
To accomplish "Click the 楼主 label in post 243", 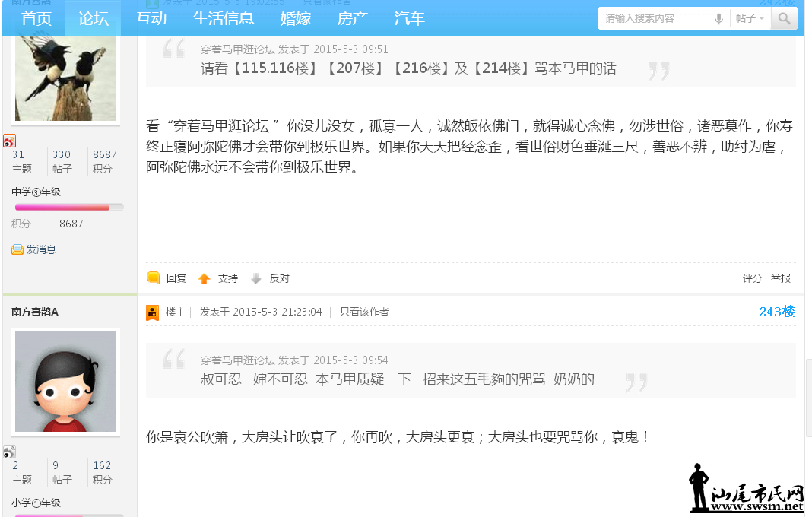I will 176,312.
